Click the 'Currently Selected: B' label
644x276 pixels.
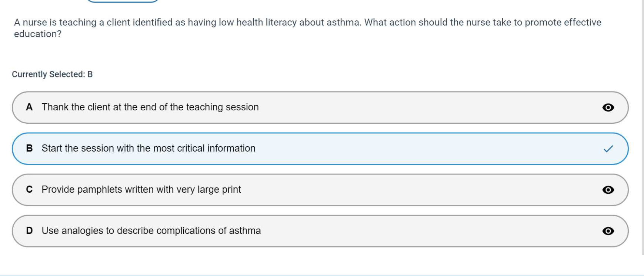coord(52,74)
